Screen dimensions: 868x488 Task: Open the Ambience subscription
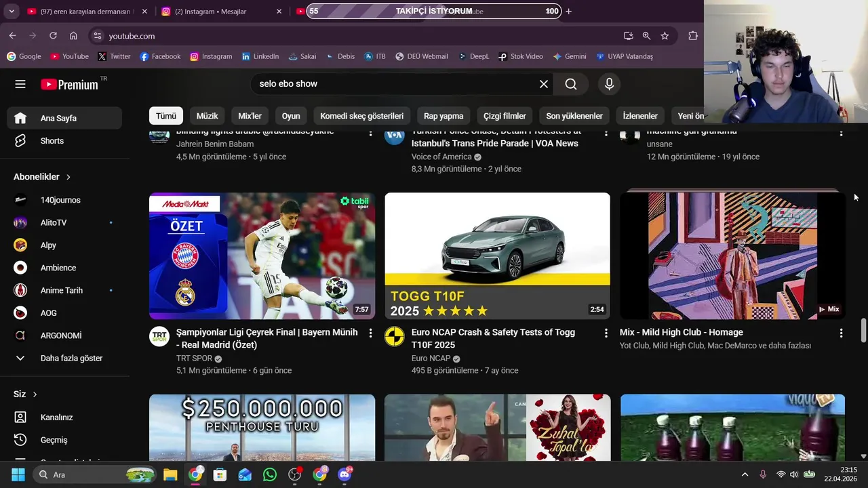click(x=64, y=268)
